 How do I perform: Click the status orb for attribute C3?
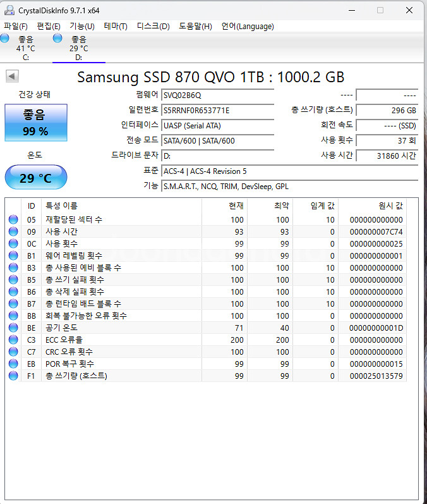tap(13, 340)
